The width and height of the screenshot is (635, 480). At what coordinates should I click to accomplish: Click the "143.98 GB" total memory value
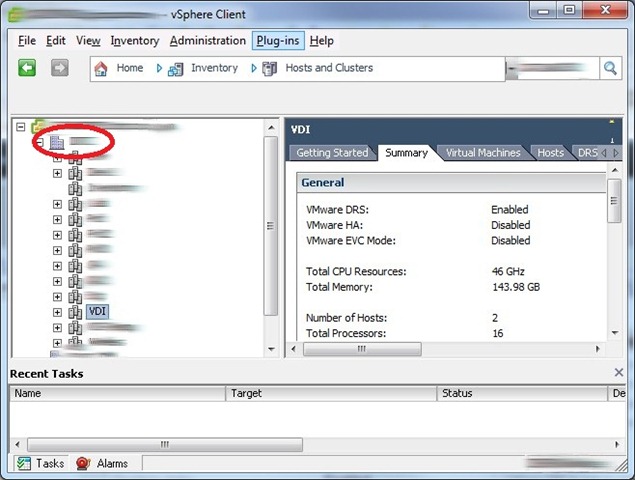(x=516, y=287)
